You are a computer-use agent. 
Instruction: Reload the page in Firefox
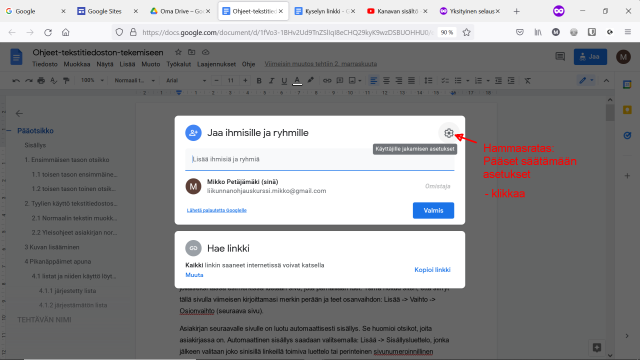pyautogui.click(x=48, y=32)
